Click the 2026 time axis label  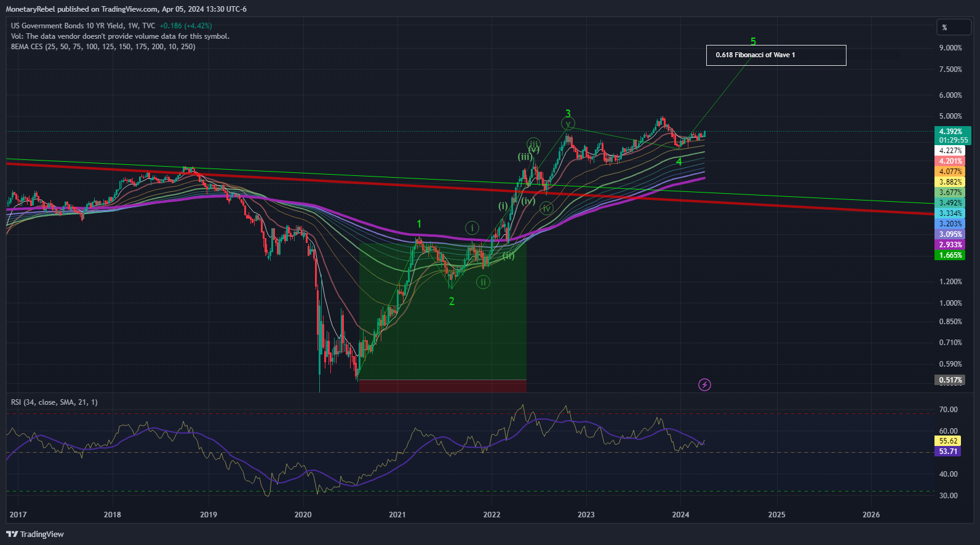871,515
